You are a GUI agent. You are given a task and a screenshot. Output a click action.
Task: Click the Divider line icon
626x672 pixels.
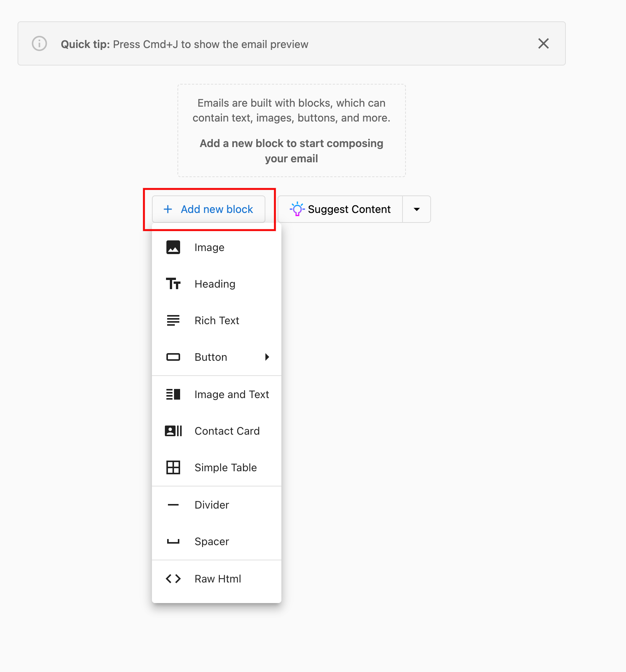tap(173, 505)
